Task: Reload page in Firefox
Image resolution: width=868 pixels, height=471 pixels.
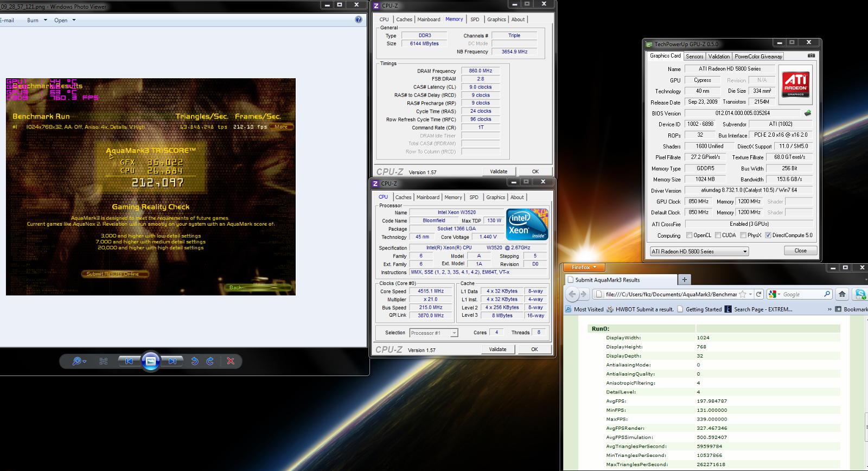Action: click(759, 294)
